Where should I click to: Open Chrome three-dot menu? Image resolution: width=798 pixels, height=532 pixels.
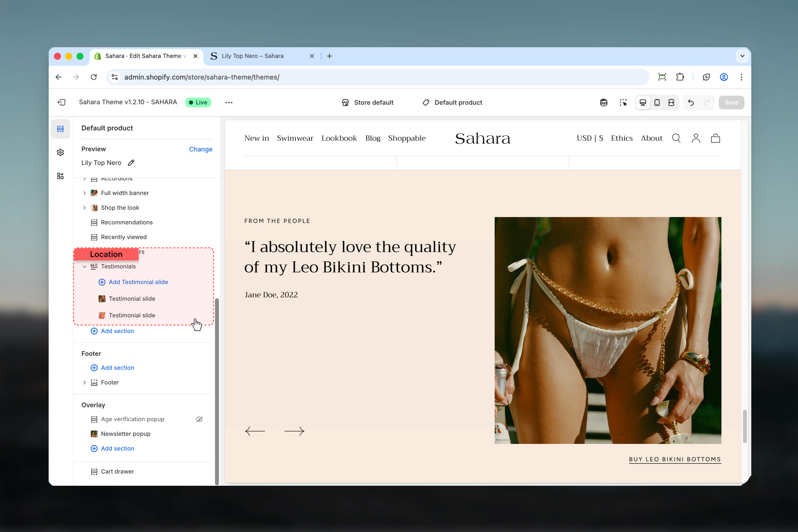[x=741, y=77]
